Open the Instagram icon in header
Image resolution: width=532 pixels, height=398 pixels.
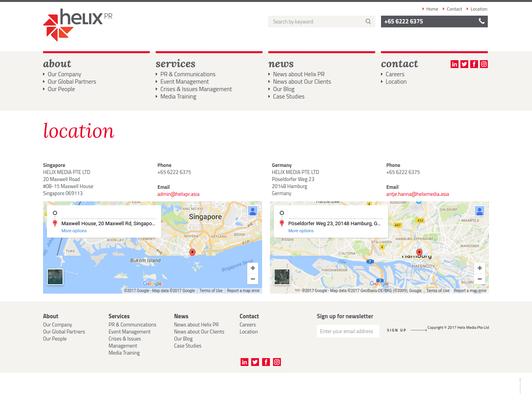click(484, 64)
